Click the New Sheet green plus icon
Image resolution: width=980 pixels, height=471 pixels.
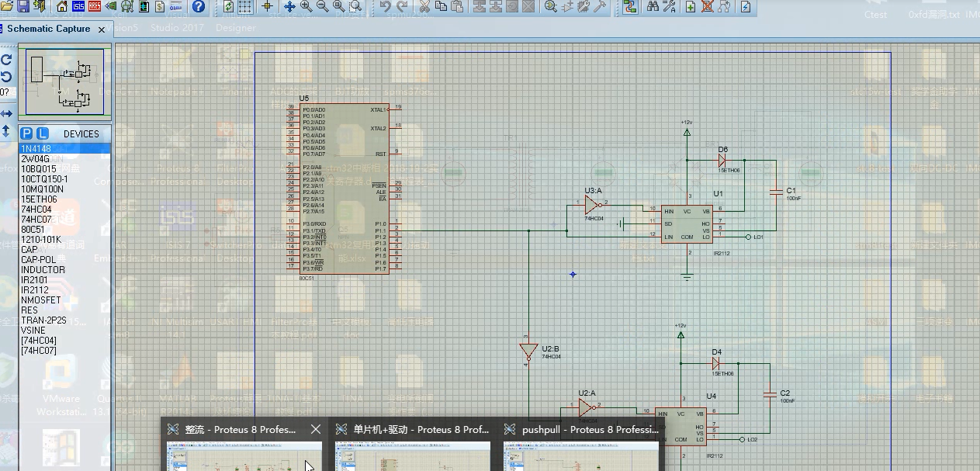click(691, 6)
